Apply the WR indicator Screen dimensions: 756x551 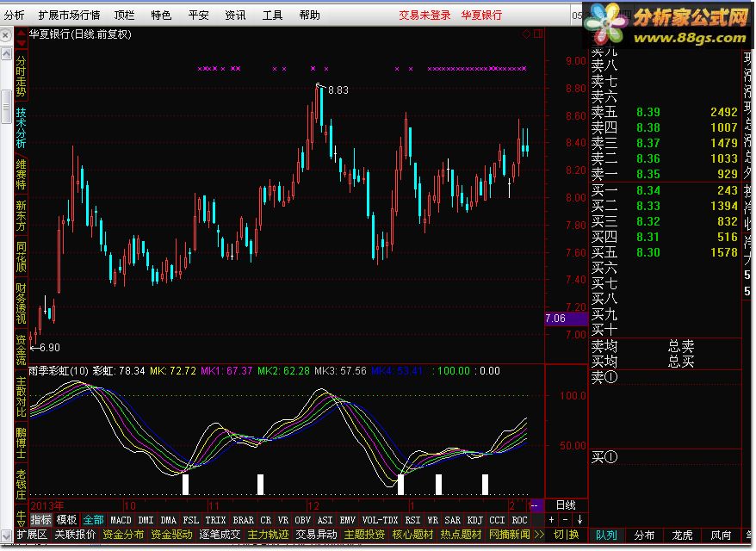click(433, 520)
